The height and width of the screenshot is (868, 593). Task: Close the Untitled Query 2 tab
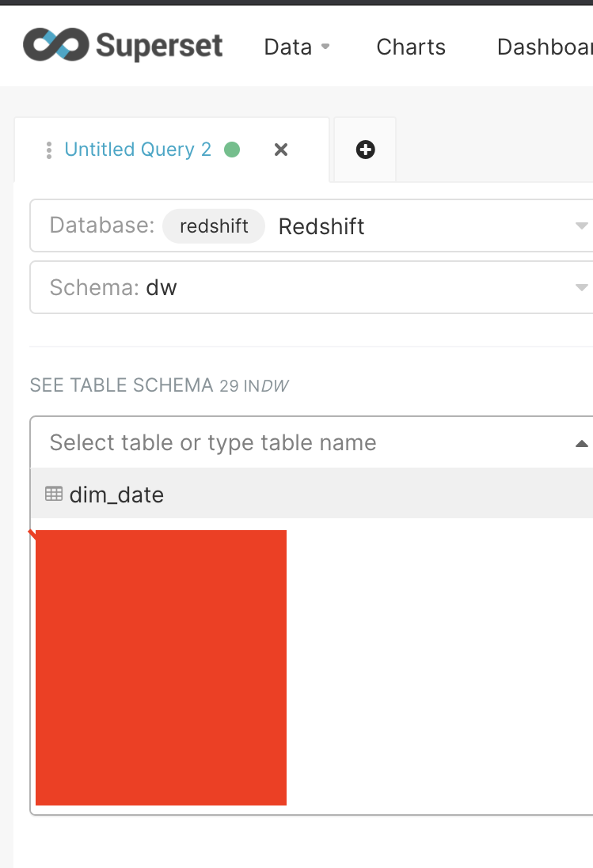(281, 150)
